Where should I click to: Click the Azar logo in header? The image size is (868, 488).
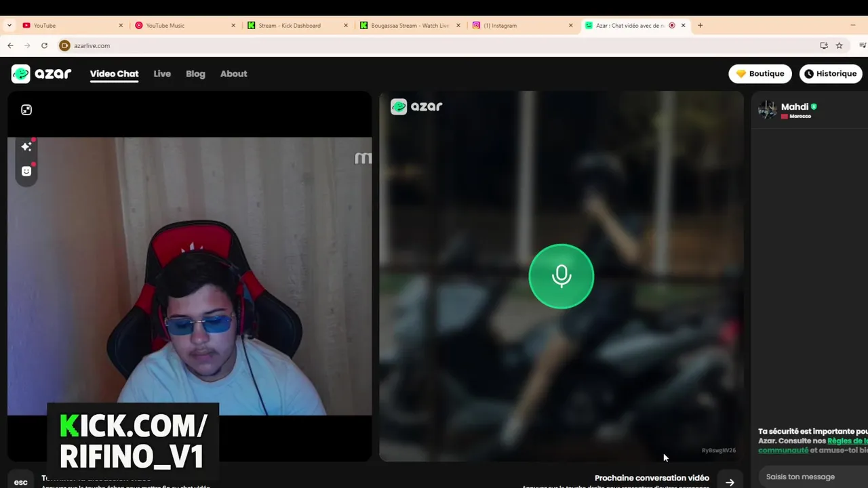tap(41, 74)
